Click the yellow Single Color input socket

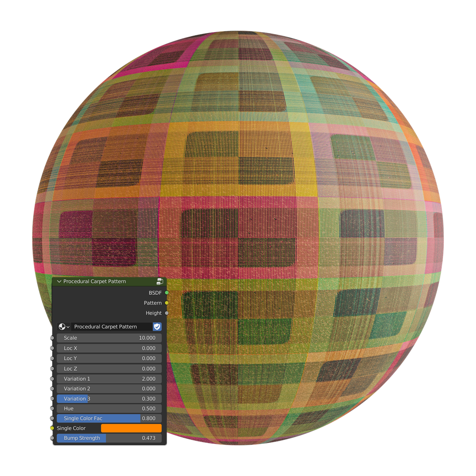coord(52,428)
